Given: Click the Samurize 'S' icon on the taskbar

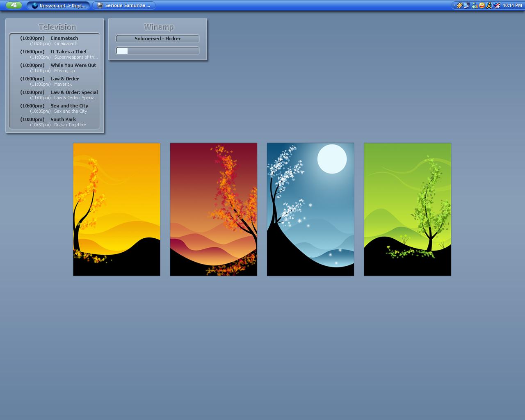Looking at the screenshot, I should tap(100, 5).
